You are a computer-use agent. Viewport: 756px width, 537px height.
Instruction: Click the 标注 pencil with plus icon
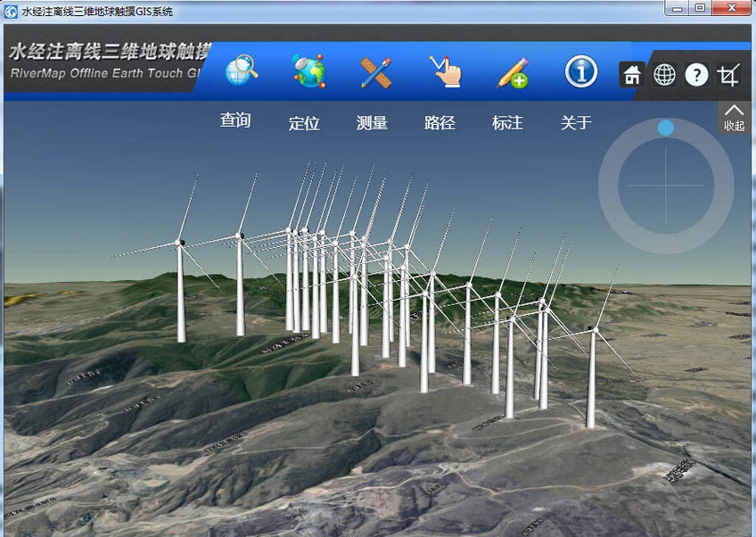click(513, 73)
